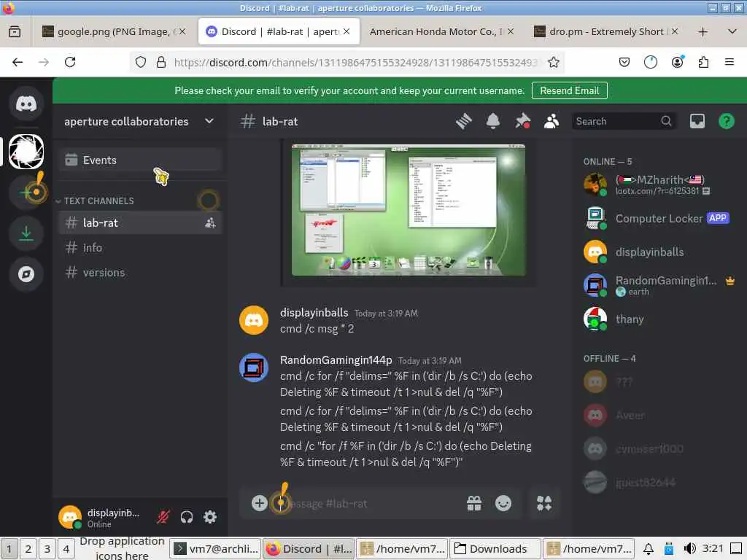Open Downloads window in taskbar
Image resolution: width=747 pixels, height=560 pixels.
click(x=495, y=549)
